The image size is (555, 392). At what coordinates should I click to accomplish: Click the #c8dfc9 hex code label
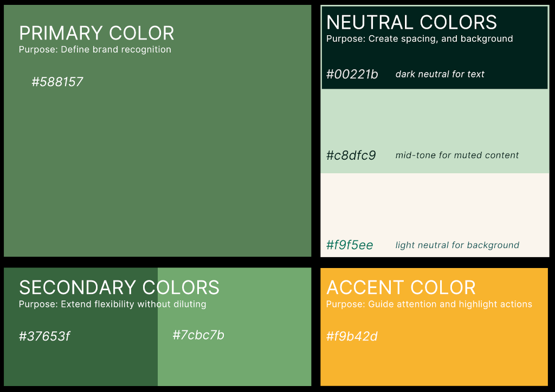[351, 156]
